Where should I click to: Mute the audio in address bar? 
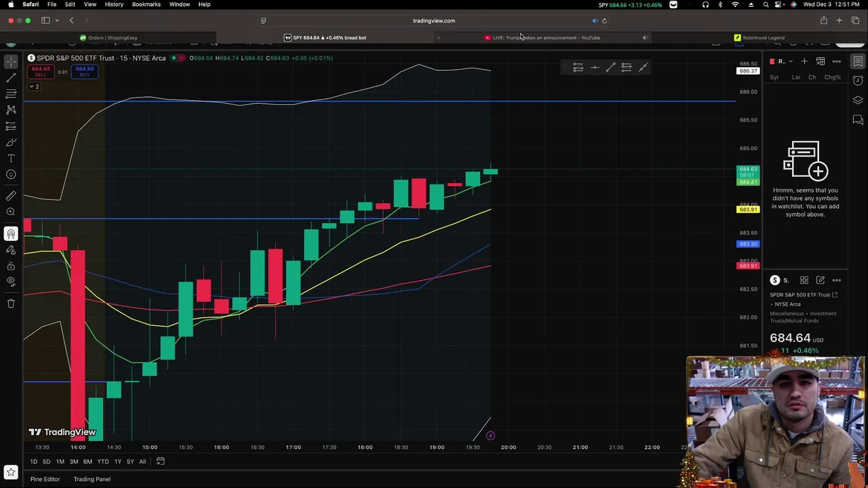coord(595,20)
